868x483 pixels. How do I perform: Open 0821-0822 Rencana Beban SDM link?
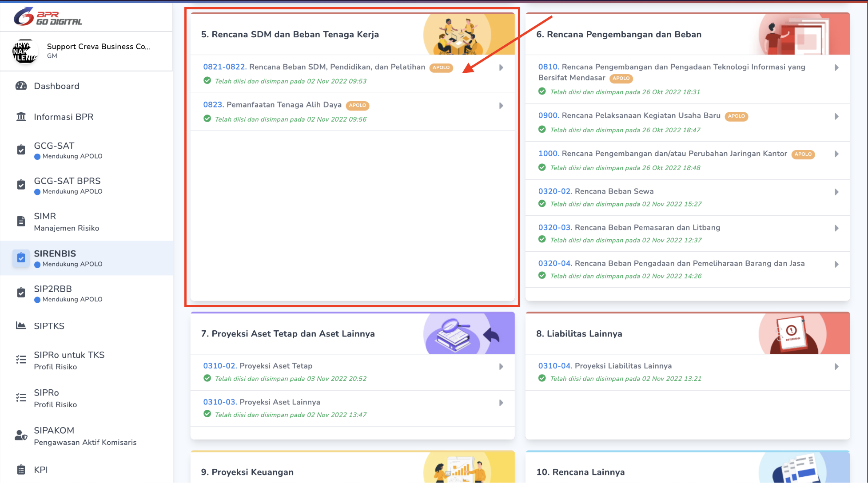pos(314,67)
